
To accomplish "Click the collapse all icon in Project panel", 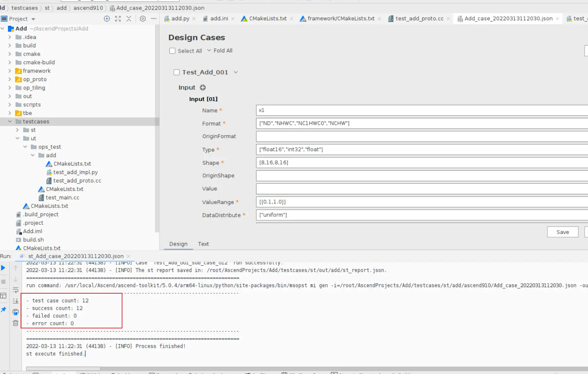I will pos(129,19).
